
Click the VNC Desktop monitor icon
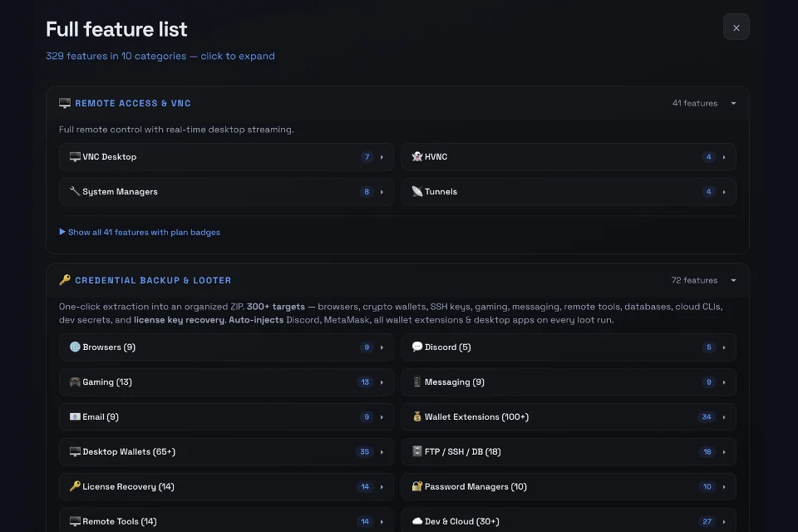point(75,157)
